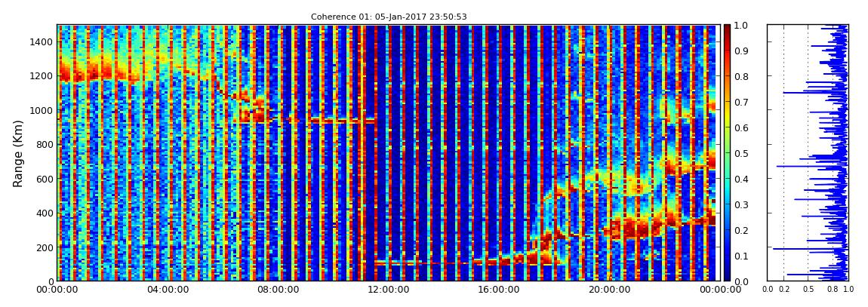Click the 04:00:00 time axis label

click(x=167, y=290)
